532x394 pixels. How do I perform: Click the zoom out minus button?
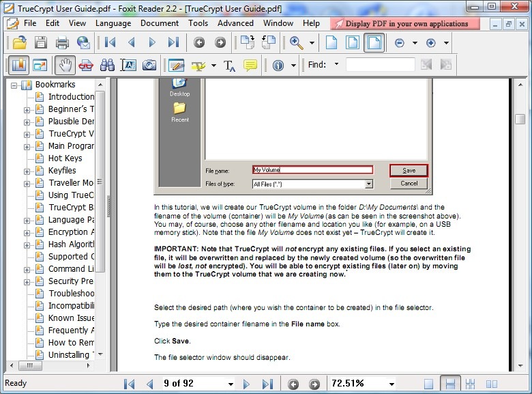click(x=399, y=43)
